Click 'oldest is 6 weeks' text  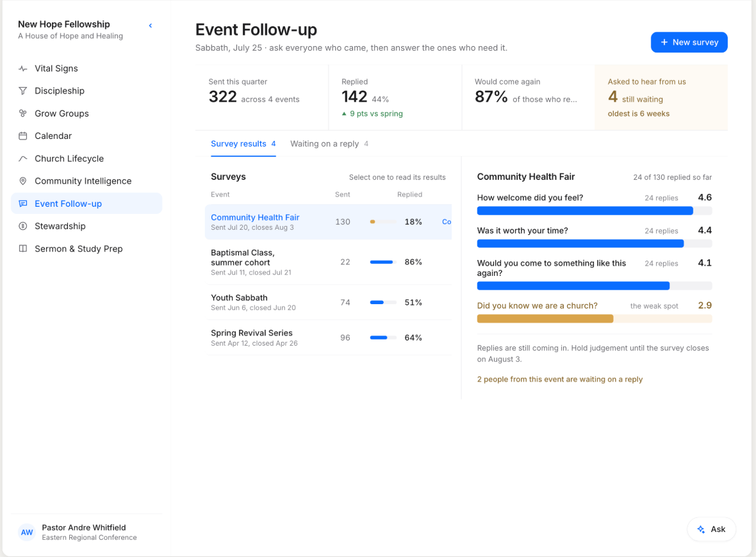(x=638, y=114)
